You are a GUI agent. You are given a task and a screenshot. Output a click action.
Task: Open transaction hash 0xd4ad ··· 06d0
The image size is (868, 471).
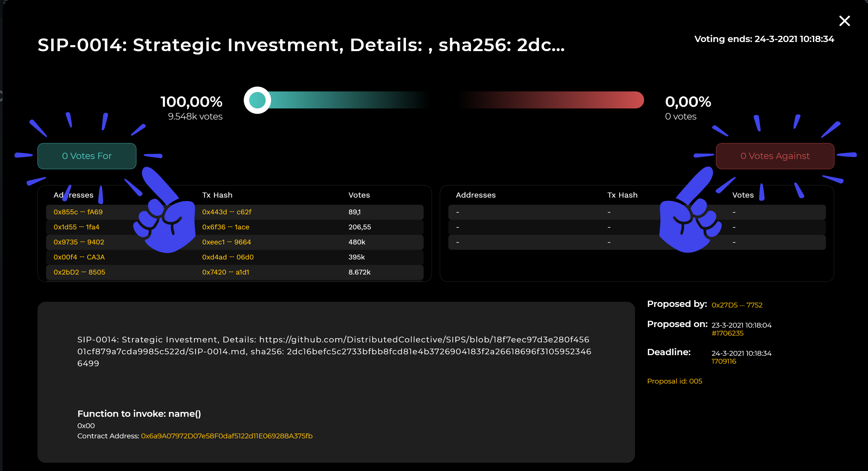[228, 257]
